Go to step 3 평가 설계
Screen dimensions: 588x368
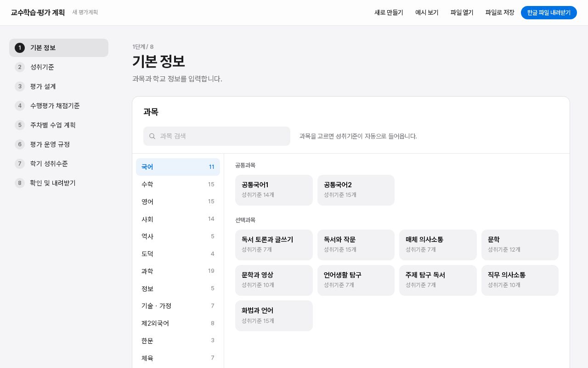click(59, 86)
